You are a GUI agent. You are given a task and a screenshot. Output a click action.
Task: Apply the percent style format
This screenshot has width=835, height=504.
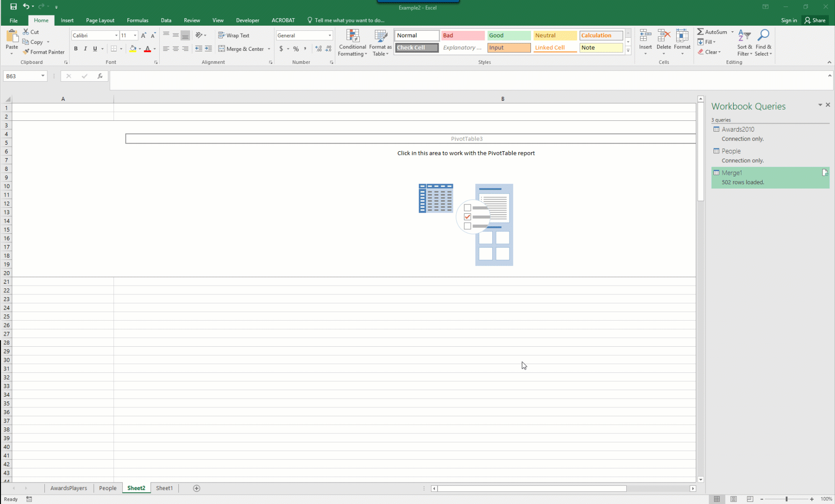[296, 49]
